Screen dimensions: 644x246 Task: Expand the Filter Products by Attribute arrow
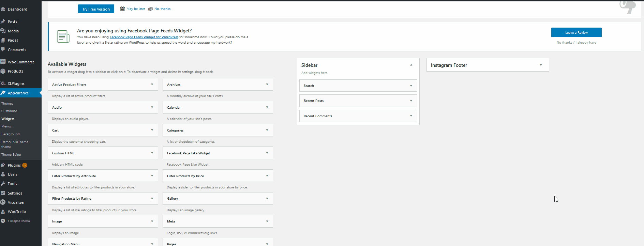(x=152, y=176)
